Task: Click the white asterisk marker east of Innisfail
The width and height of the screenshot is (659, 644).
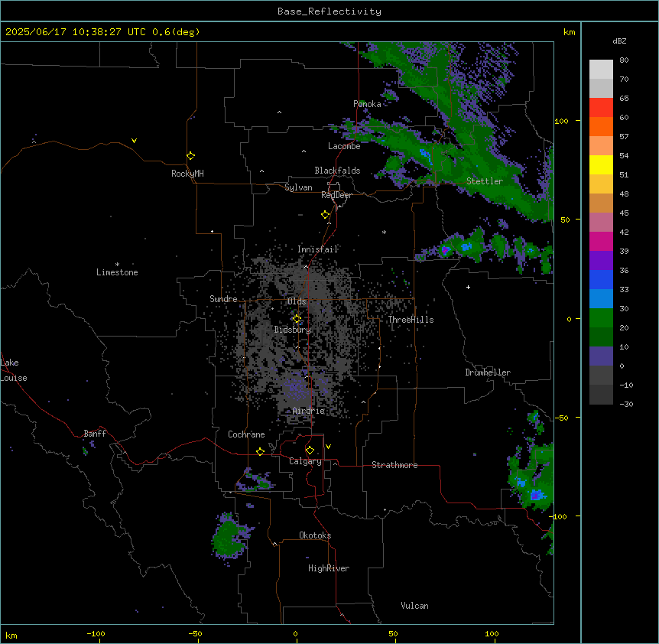Action: pos(384,232)
